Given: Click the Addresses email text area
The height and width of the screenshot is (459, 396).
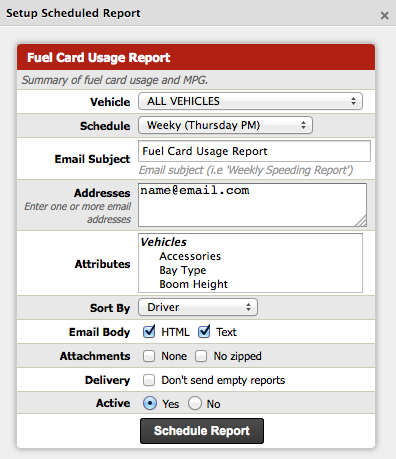Looking at the screenshot, I should 253,205.
